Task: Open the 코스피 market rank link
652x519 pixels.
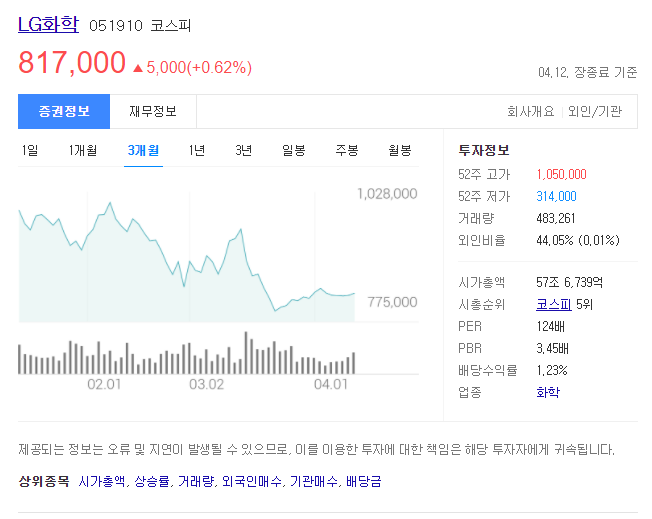Action: (x=554, y=304)
